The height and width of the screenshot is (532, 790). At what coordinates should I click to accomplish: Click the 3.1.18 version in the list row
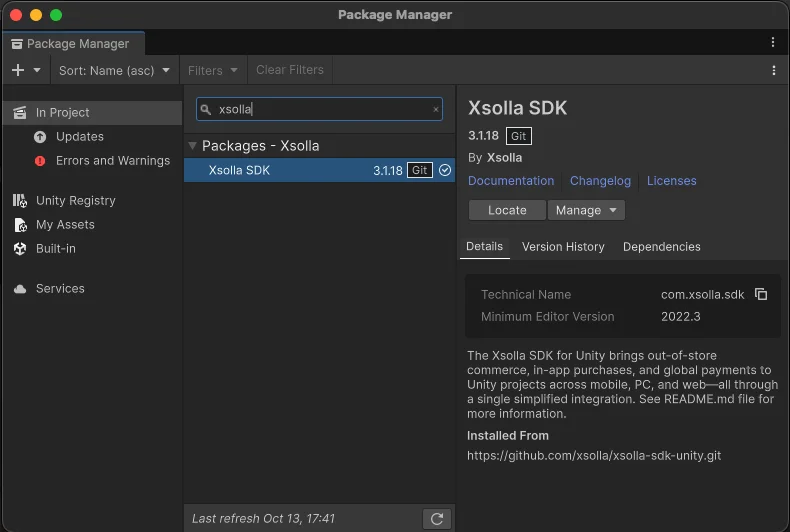coord(387,170)
